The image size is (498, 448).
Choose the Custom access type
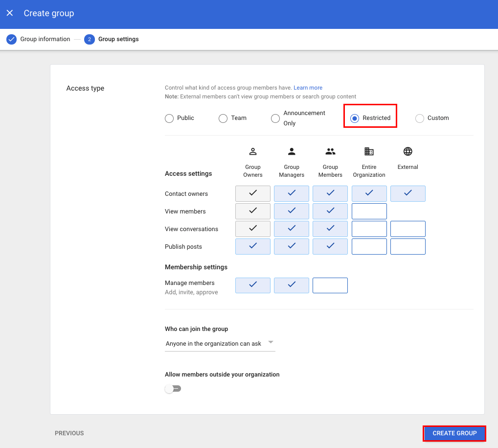420,118
